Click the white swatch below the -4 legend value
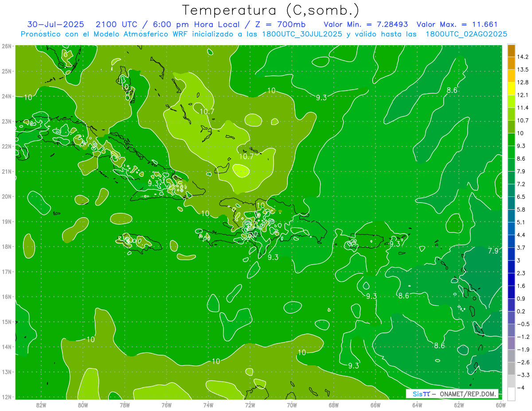Screen dimensions: 532x411 [511, 394]
